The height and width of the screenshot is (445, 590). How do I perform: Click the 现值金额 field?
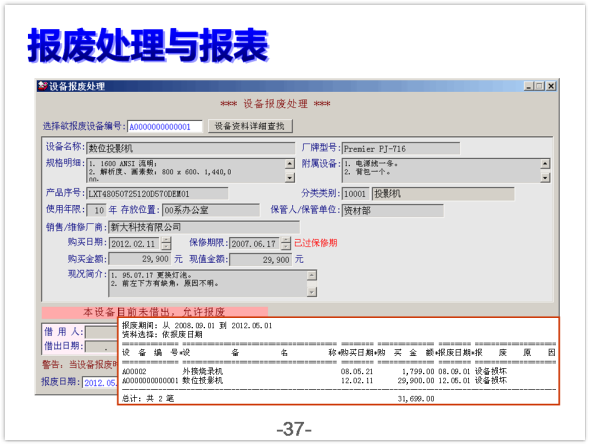[x=260, y=260]
